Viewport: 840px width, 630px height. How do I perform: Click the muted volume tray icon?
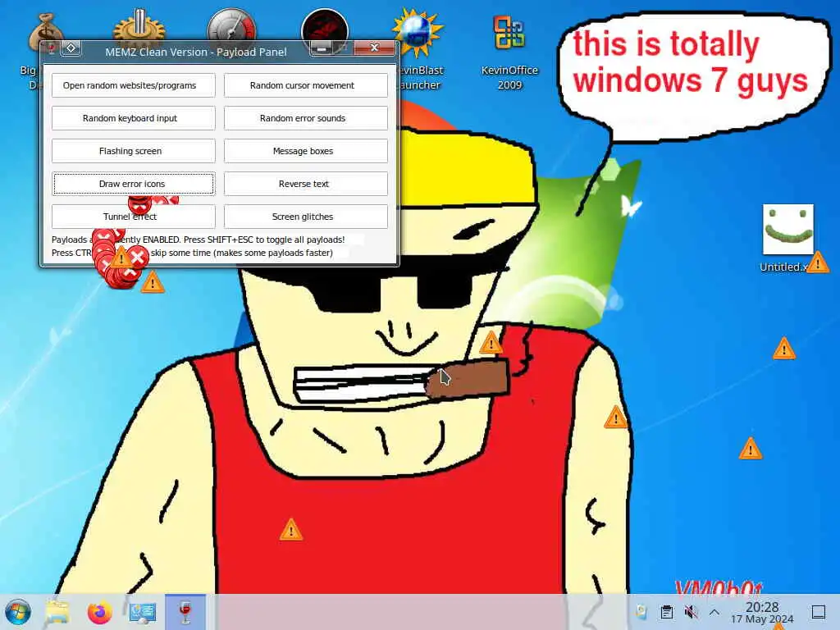[x=691, y=612]
